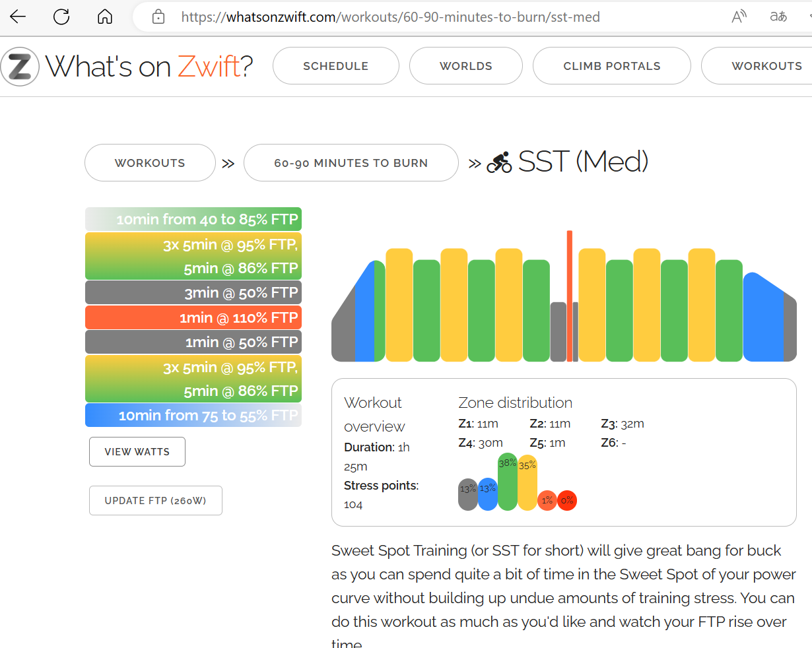Click the address bar URL
Viewport: 812px width, 648px height.
[391, 17]
